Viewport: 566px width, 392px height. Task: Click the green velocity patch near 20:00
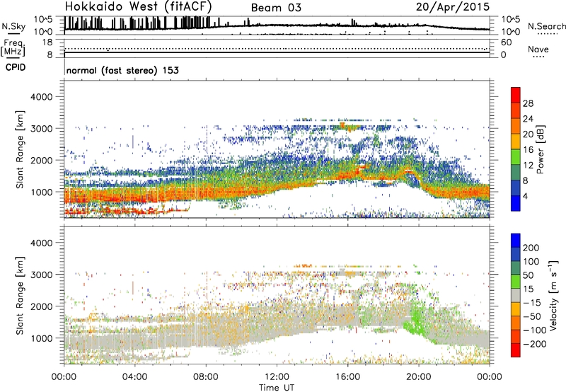(417, 323)
